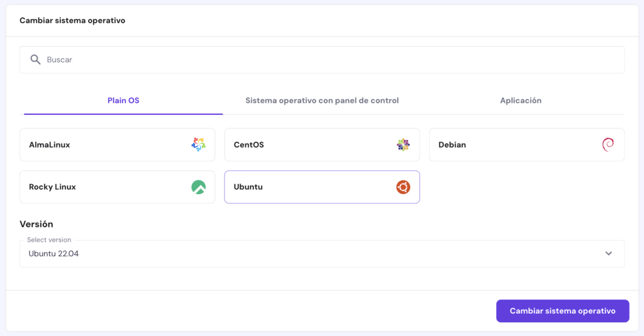Screen dimensions: 644x336
Task: Click the AlmaLinux logo icon
Action: (198, 144)
